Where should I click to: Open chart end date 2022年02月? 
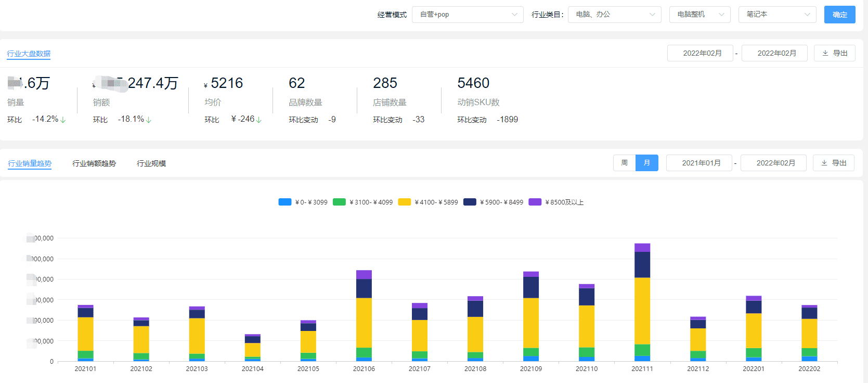(x=773, y=163)
